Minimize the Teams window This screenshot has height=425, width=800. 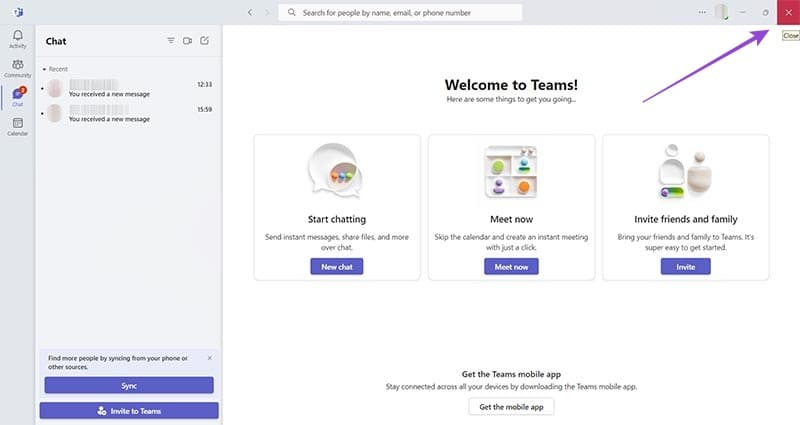click(743, 12)
